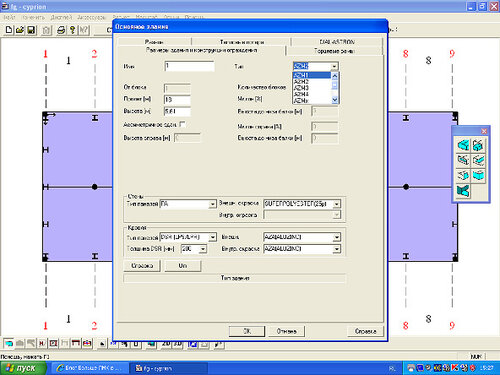Click the span field containing 13
Screen dimensions: 500x375
point(177,100)
